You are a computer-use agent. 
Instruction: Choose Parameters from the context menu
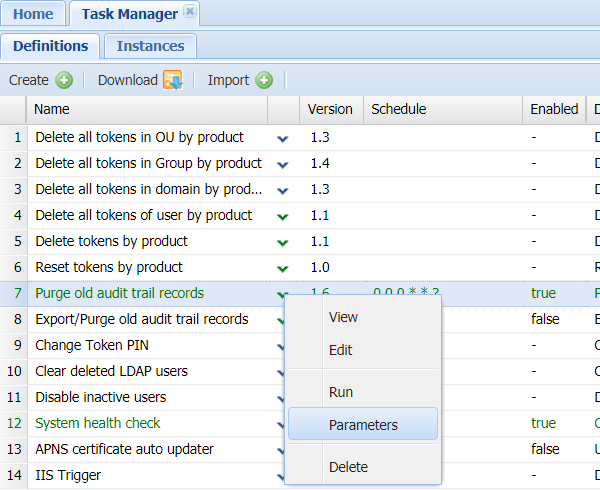coord(363,425)
